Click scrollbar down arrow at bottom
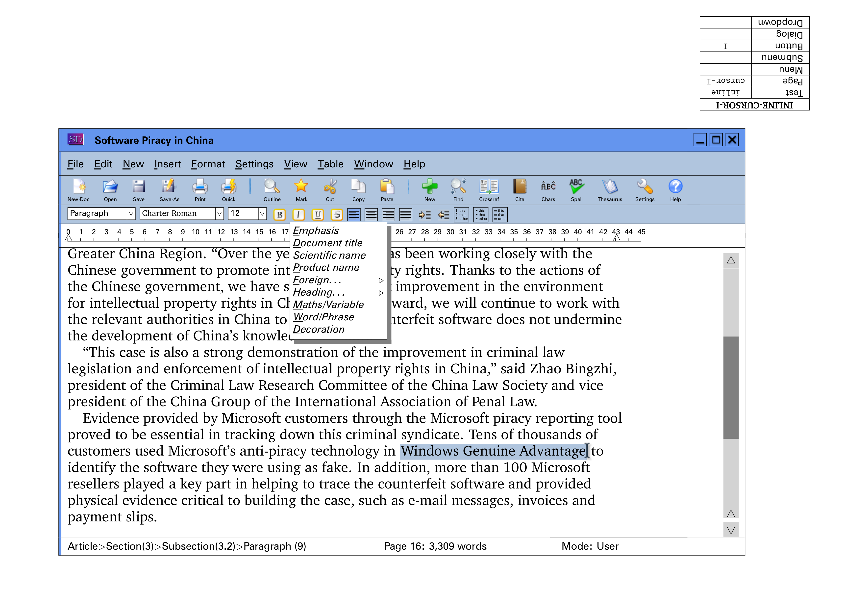The height and width of the screenshot is (614, 868). click(731, 530)
